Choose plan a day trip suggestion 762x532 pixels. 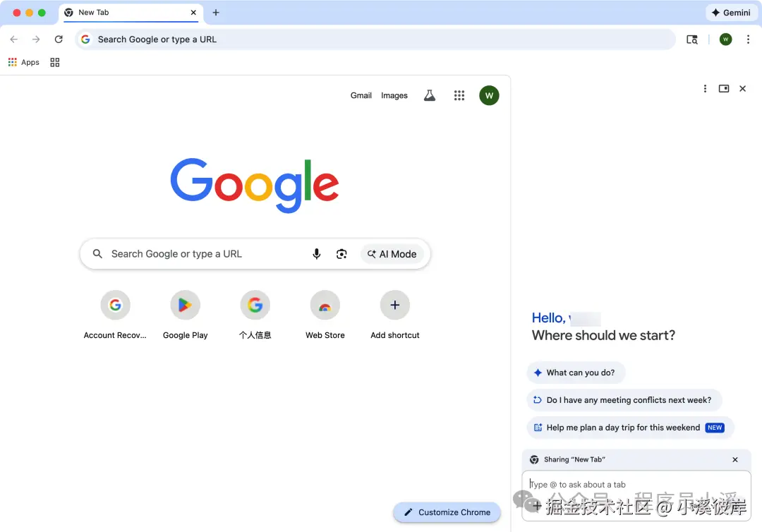tap(630, 428)
